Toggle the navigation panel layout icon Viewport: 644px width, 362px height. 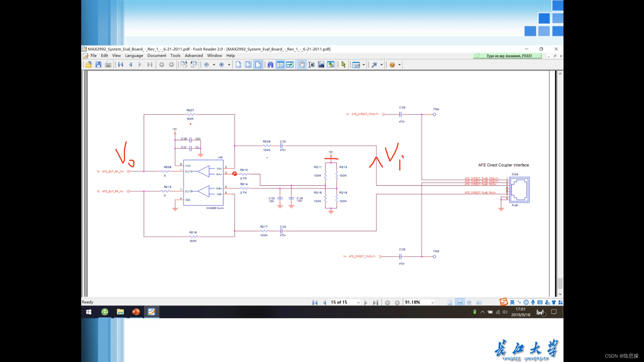pyautogui.click(x=280, y=65)
